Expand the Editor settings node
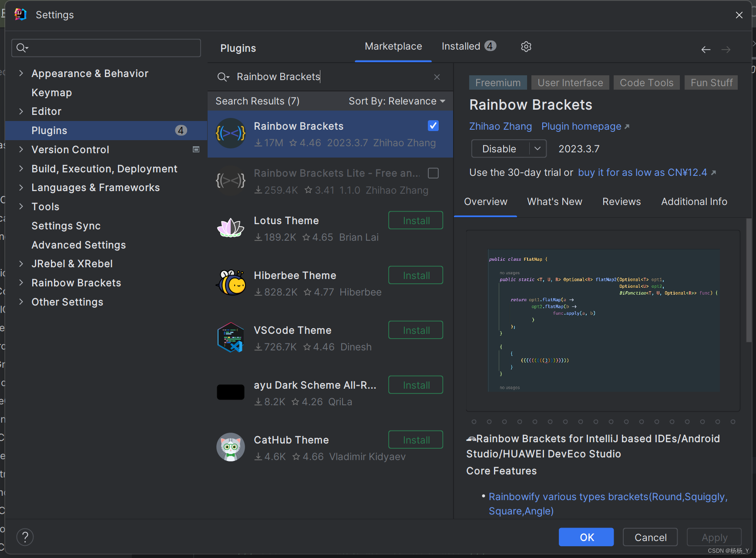Image resolution: width=756 pixels, height=558 pixels. pos(21,111)
